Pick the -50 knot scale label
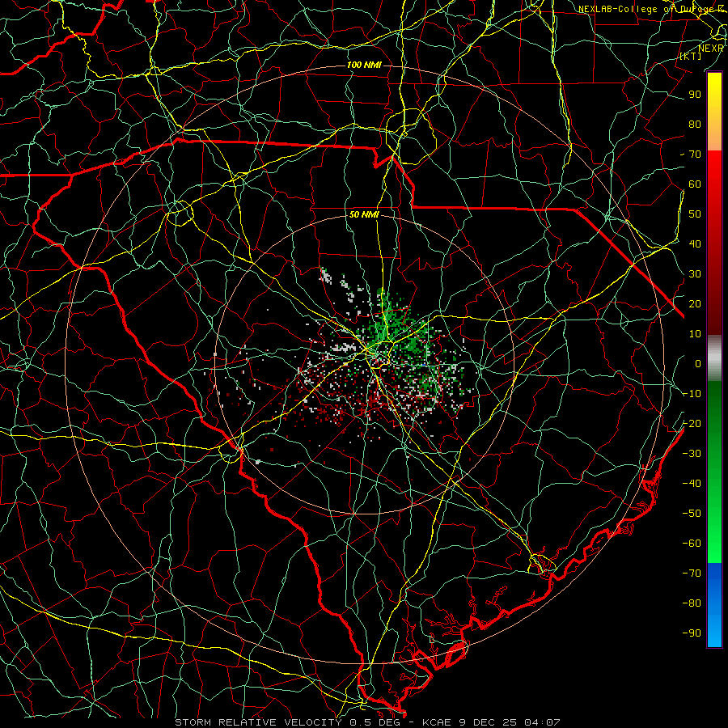 click(692, 514)
